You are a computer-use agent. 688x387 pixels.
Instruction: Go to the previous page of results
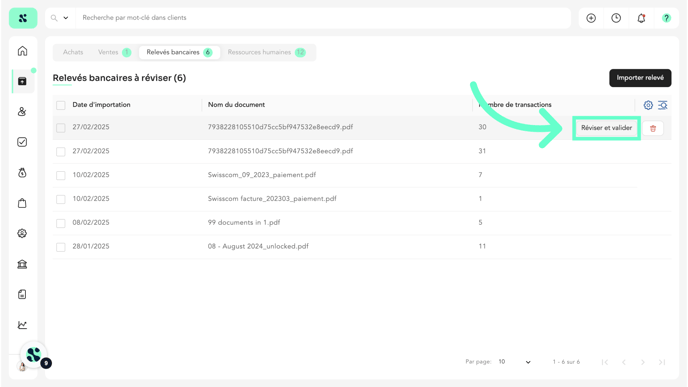tap(624, 362)
